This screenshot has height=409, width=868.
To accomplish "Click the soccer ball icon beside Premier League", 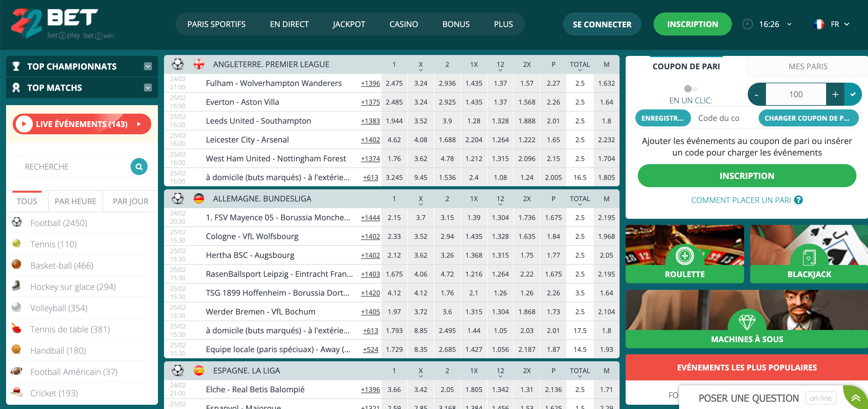I will (178, 64).
